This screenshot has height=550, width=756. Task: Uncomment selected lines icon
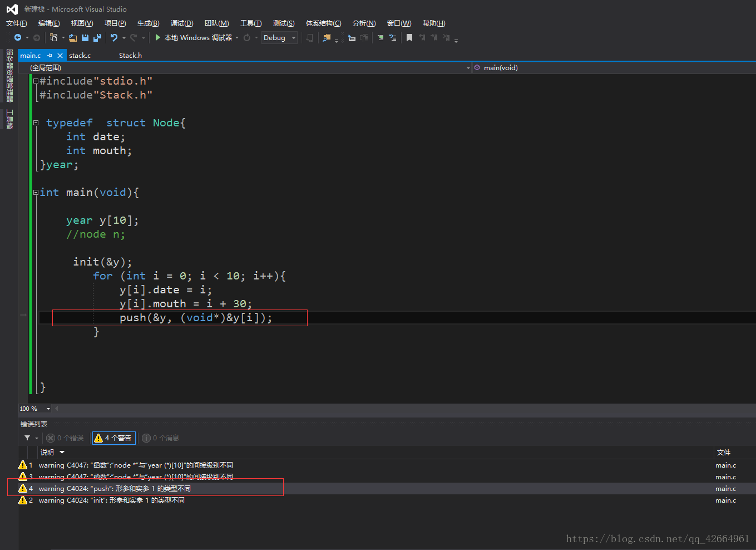pyautogui.click(x=393, y=37)
